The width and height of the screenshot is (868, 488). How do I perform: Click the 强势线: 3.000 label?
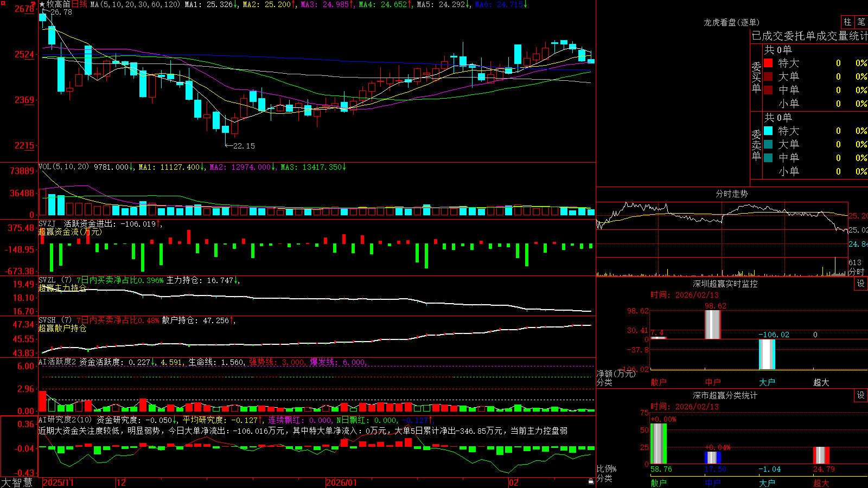277,362
